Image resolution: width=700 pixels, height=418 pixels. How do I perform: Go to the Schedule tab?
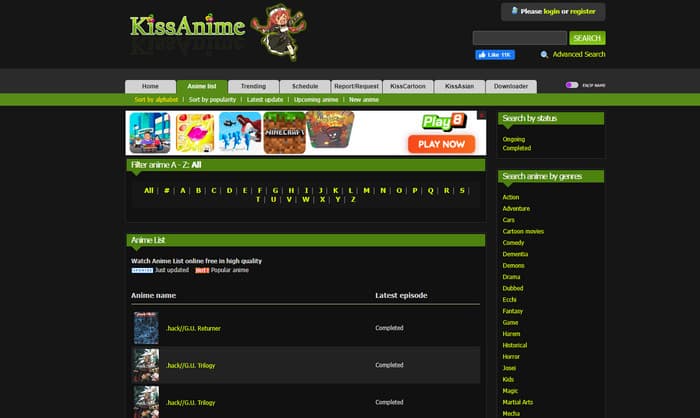point(305,86)
